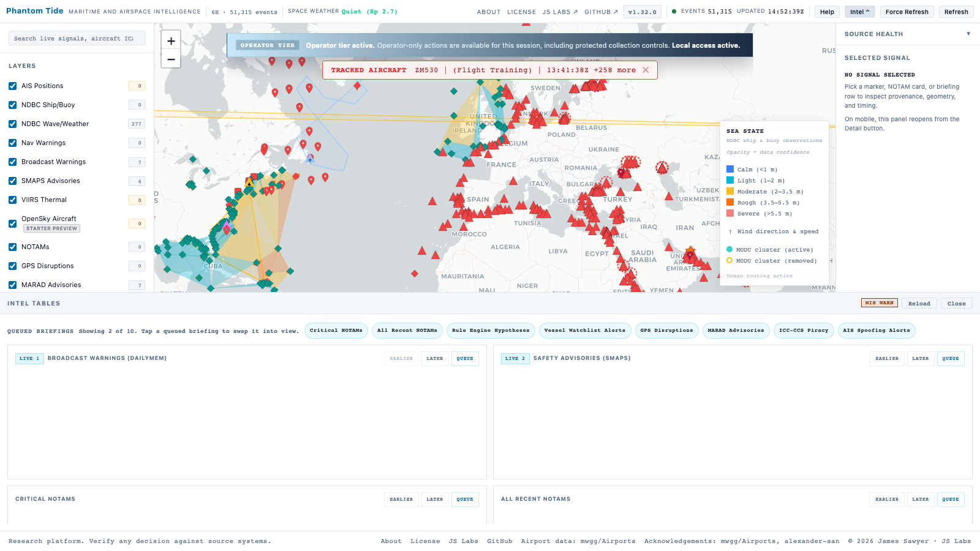Zoom in on the map
The width and height of the screenshot is (980, 551).
pos(171,41)
